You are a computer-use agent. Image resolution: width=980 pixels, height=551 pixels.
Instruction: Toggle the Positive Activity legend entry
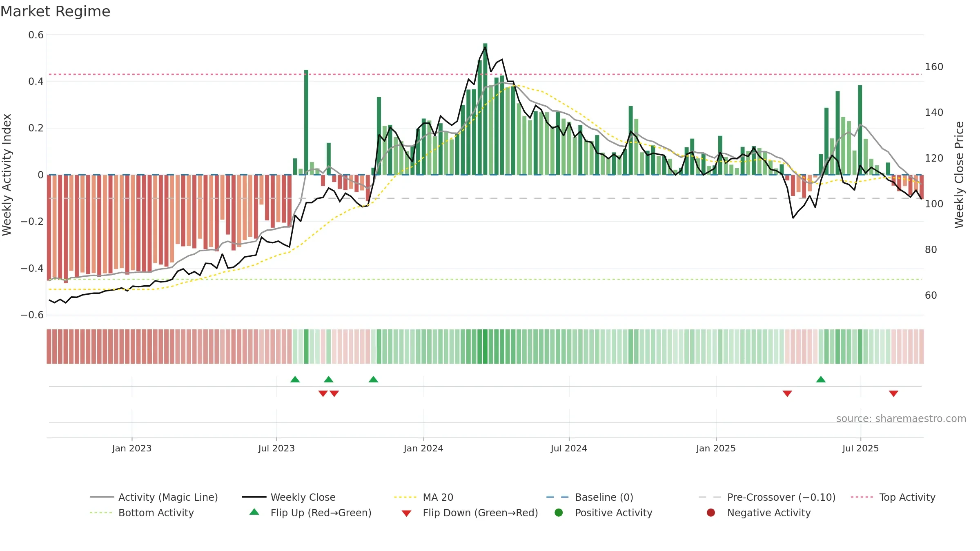[x=603, y=513]
